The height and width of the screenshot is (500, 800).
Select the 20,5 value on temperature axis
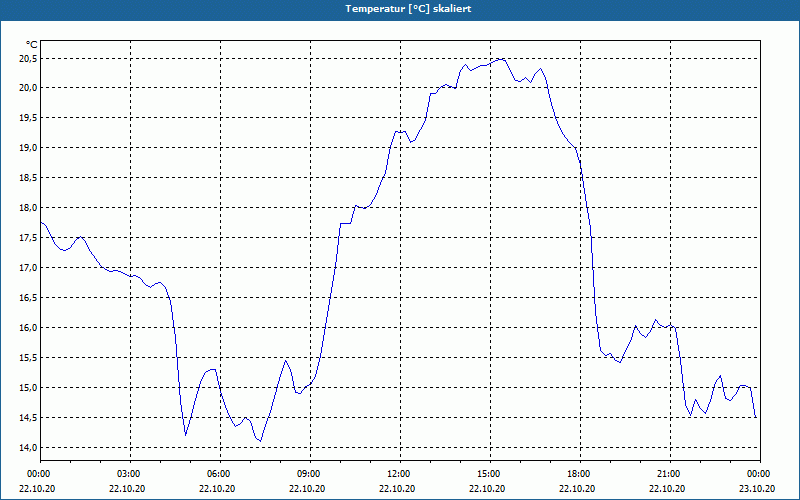(x=28, y=59)
